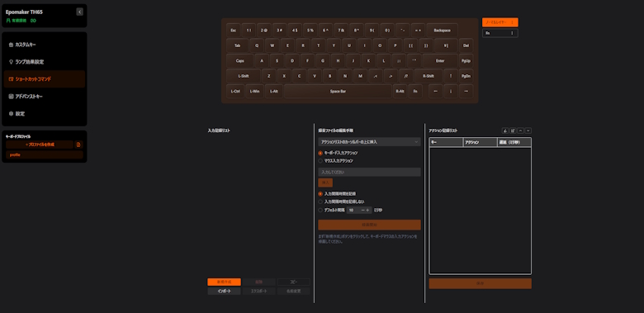The height and width of the screenshot is (313, 644).
Task: Select ショートカットコマンド in sidebar
Action: tap(45, 78)
